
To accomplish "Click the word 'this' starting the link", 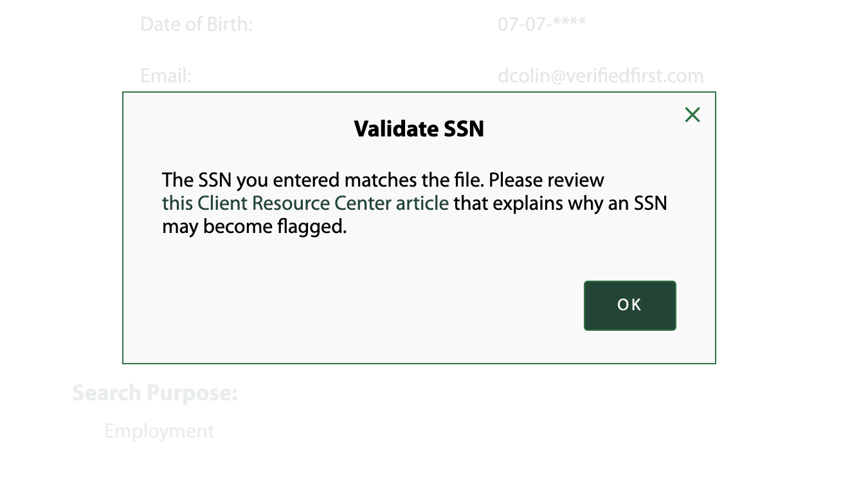I will 177,203.
